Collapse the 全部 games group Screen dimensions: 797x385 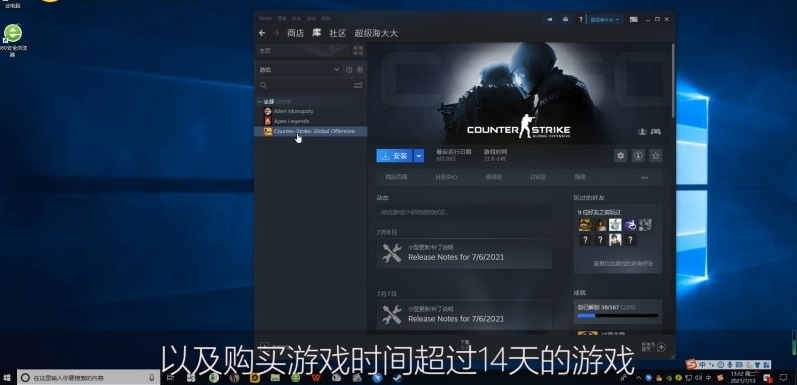[260, 102]
